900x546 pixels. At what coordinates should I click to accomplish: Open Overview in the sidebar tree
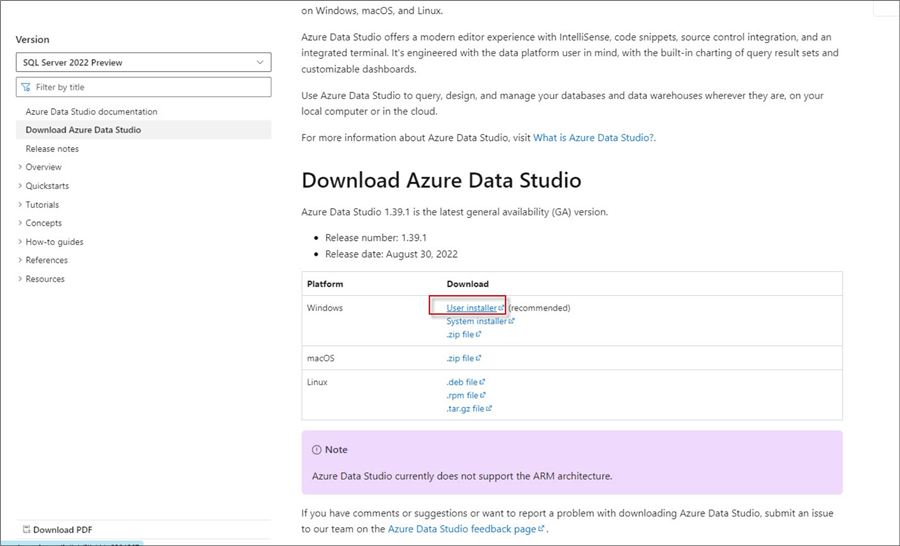point(44,167)
